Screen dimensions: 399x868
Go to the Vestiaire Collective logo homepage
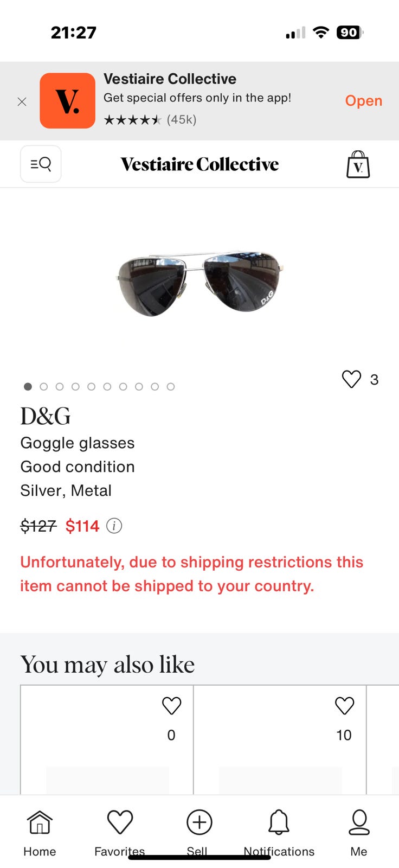tap(200, 164)
